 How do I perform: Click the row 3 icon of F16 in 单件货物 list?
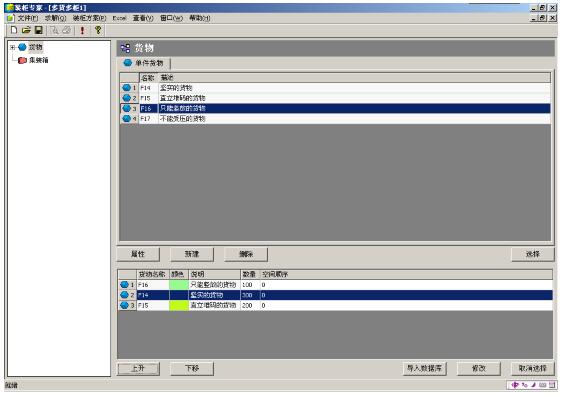126,108
